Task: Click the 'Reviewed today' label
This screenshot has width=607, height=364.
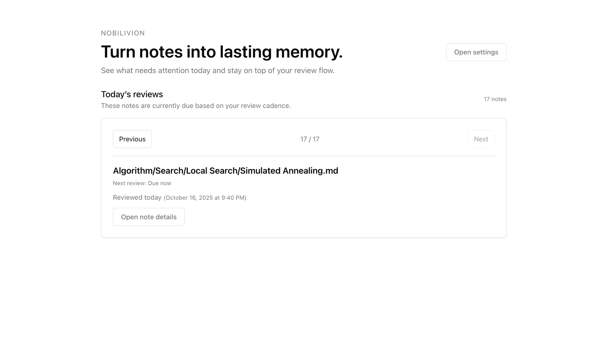Action: click(x=137, y=197)
